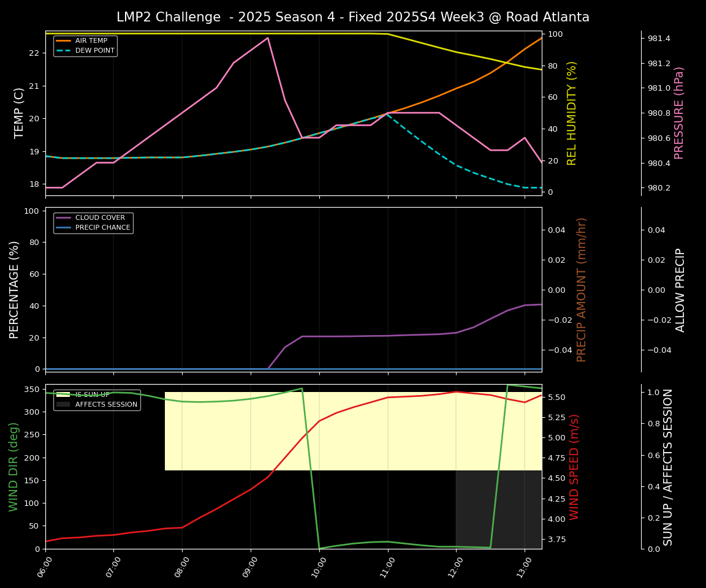
Task: Click the WIND DIR (deg) axis label
Action: (x=13, y=467)
